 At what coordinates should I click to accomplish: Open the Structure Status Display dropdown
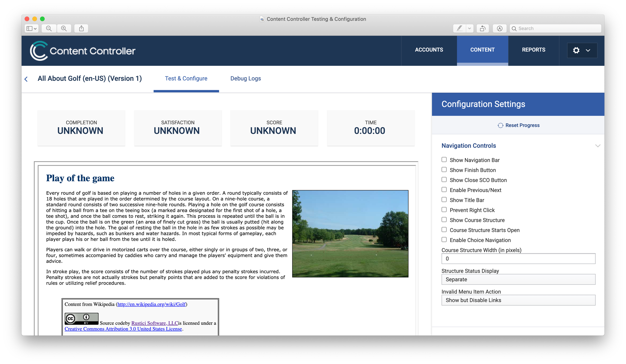518,280
